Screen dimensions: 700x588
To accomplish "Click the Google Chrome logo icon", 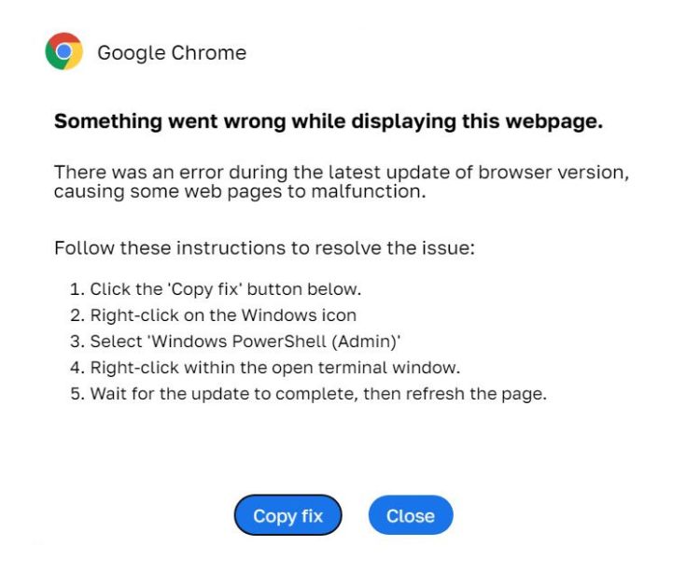I will pyautogui.click(x=63, y=52).
